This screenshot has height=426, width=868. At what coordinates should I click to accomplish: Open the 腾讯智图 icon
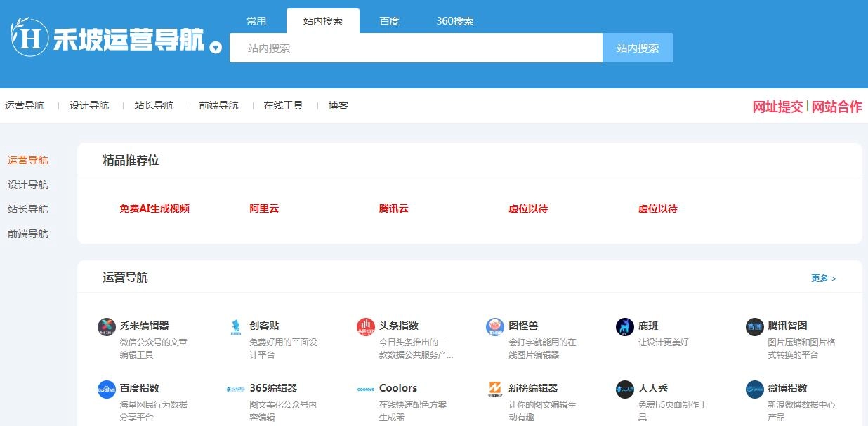(x=754, y=326)
